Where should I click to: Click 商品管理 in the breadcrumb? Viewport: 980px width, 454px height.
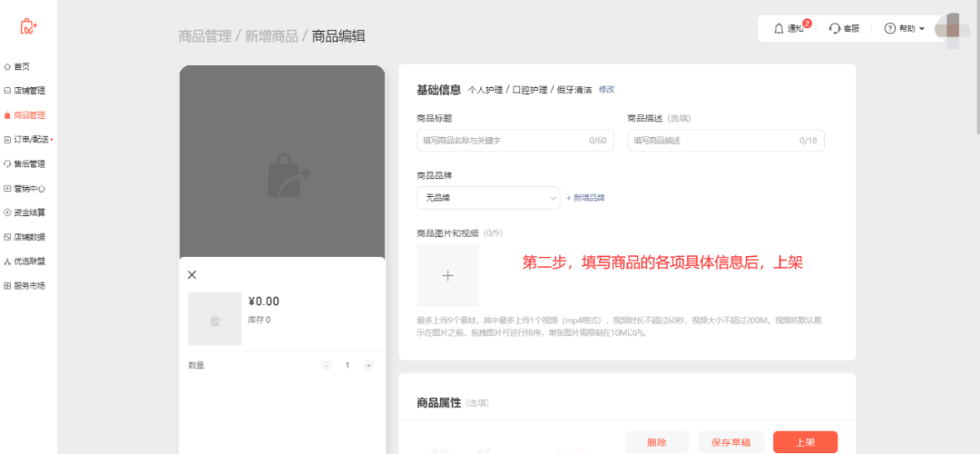(x=205, y=36)
